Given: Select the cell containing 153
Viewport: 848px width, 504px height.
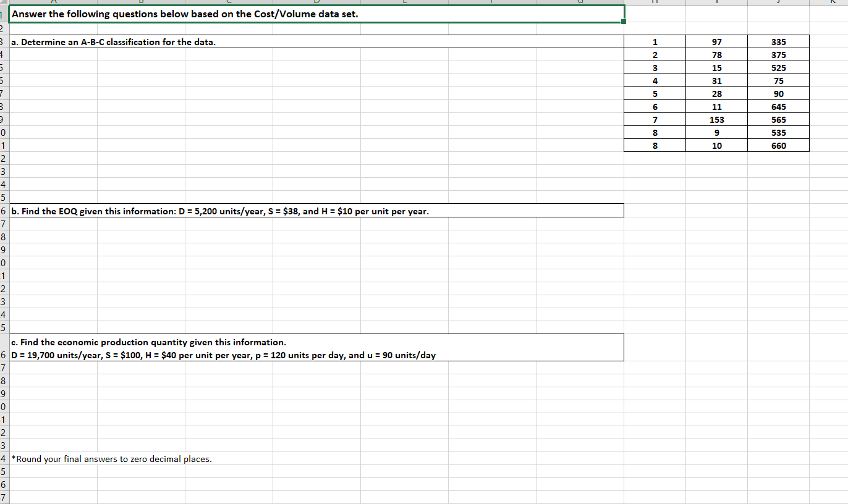Looking at the screenshot, I should click(x=716, y=119).
